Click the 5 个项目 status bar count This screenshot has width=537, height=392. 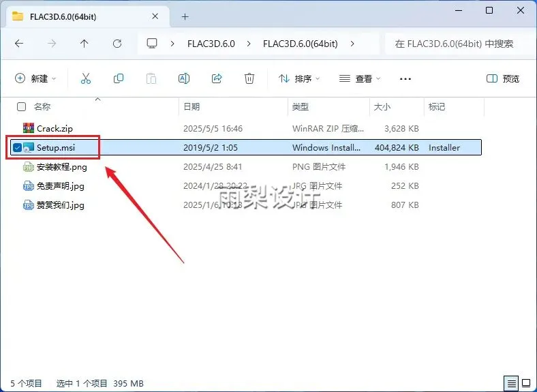click(x=26, y=383)
